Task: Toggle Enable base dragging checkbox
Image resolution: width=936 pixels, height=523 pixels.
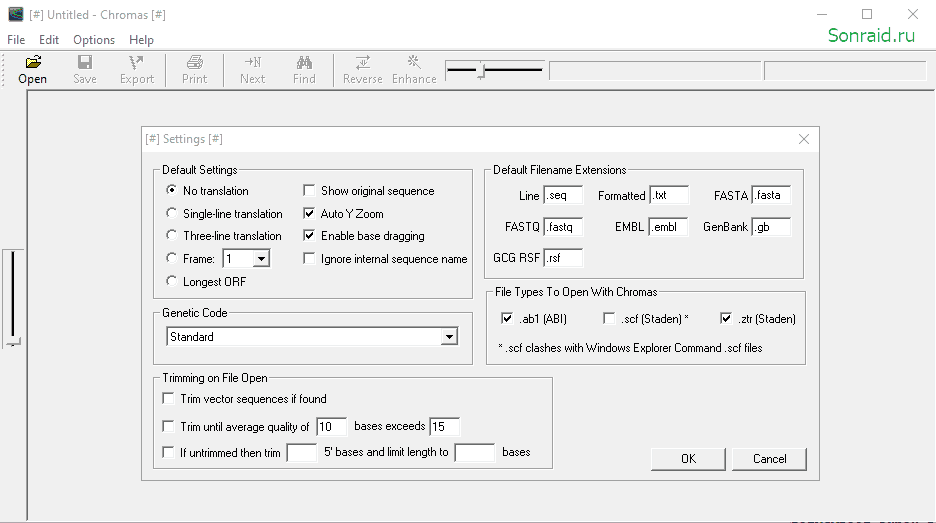Action: [x=309, y=235]
